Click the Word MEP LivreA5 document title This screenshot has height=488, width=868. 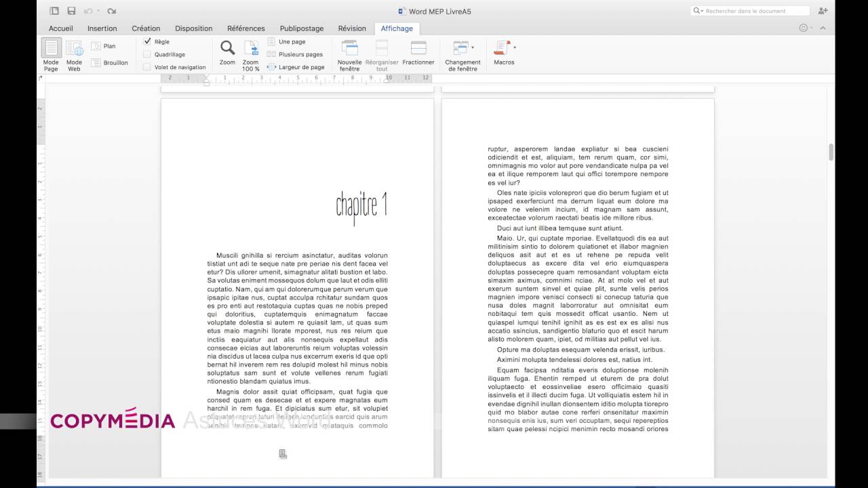tap(440, 11)
